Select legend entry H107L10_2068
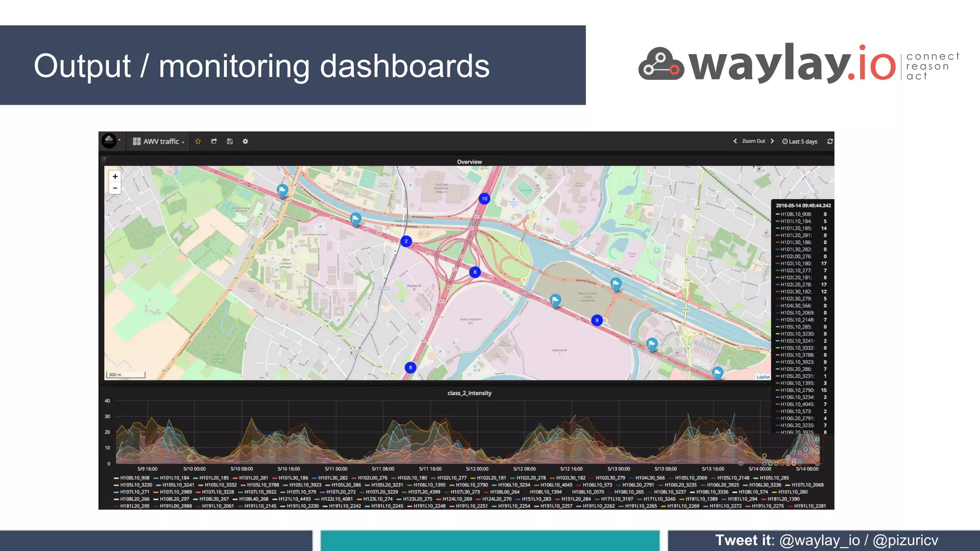Image resolution: width=980 pixels, height=551 pixels. (805, 485)
